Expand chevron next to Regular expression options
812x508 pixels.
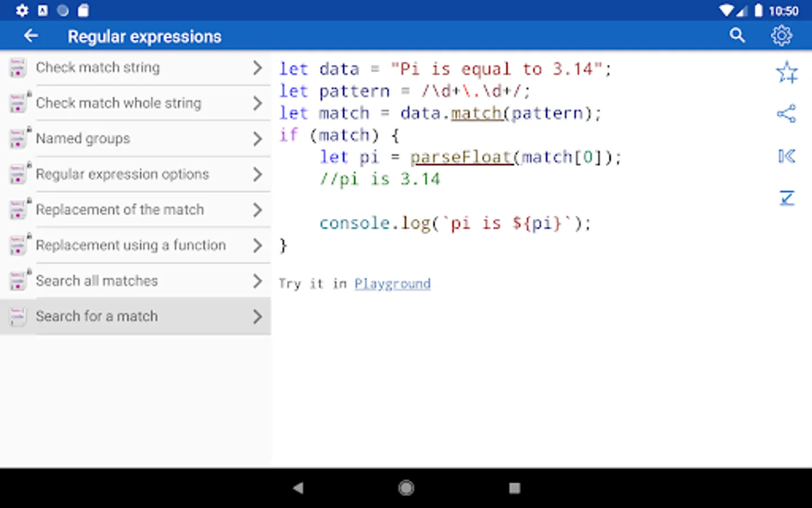coord(258,174)
